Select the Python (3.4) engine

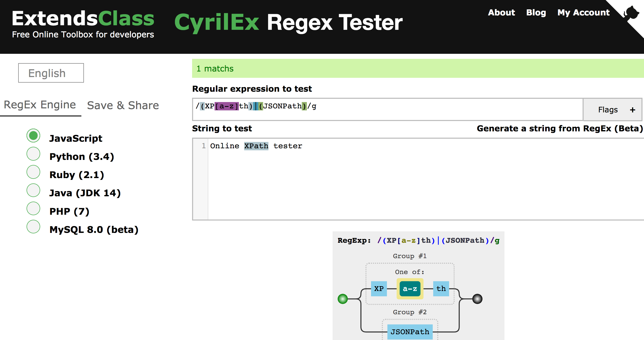(x=33, y=154)
